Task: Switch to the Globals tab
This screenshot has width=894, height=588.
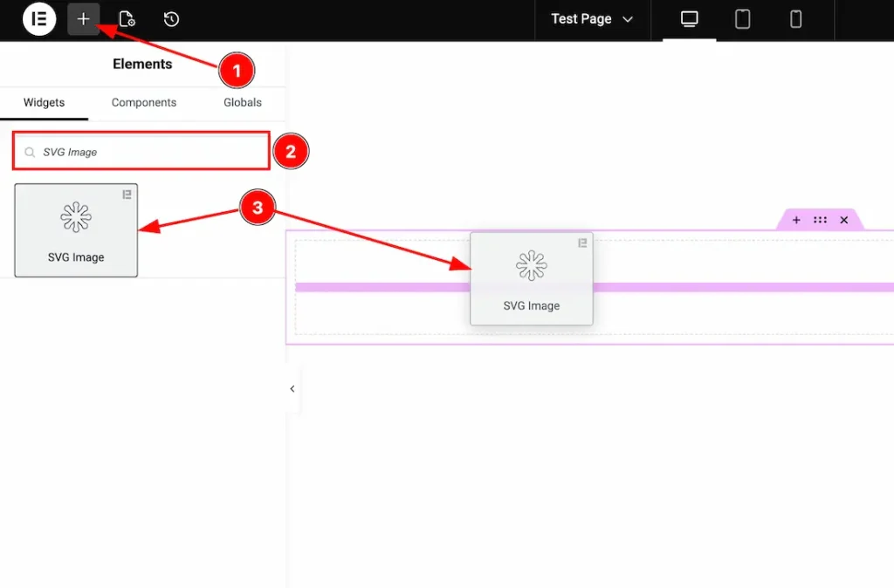Action: [x=242, y=102]
